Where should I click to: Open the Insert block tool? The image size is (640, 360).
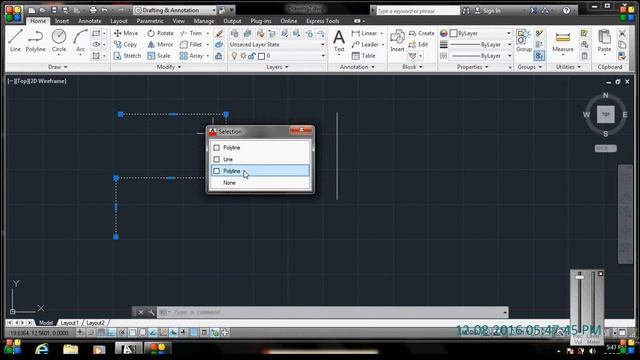(397, 41)
